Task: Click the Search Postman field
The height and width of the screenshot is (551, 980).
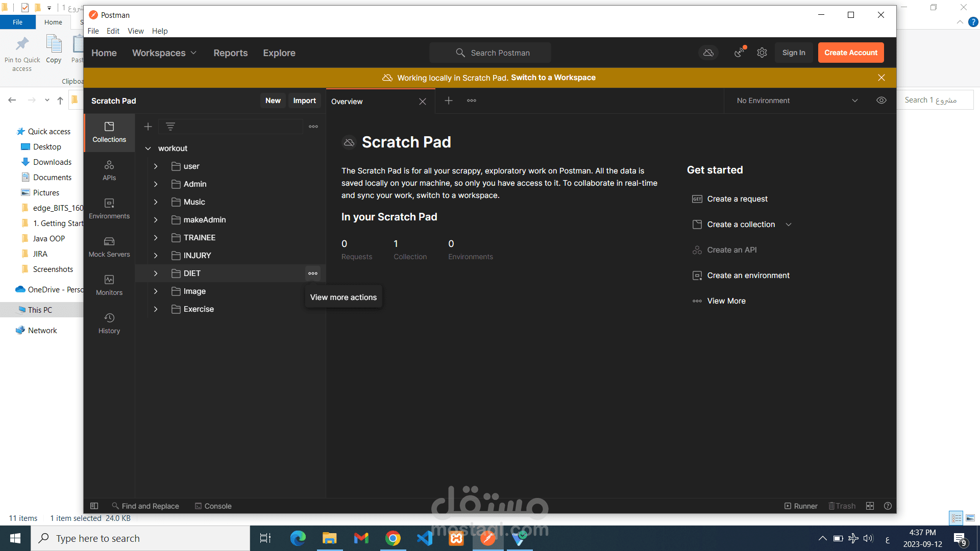Action: coord(490,53)
